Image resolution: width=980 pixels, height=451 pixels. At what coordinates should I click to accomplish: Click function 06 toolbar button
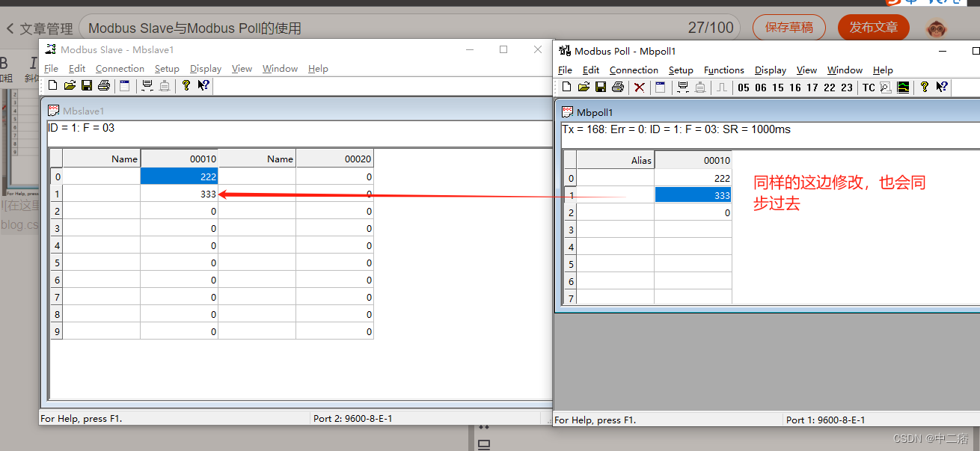coord(761,88)
